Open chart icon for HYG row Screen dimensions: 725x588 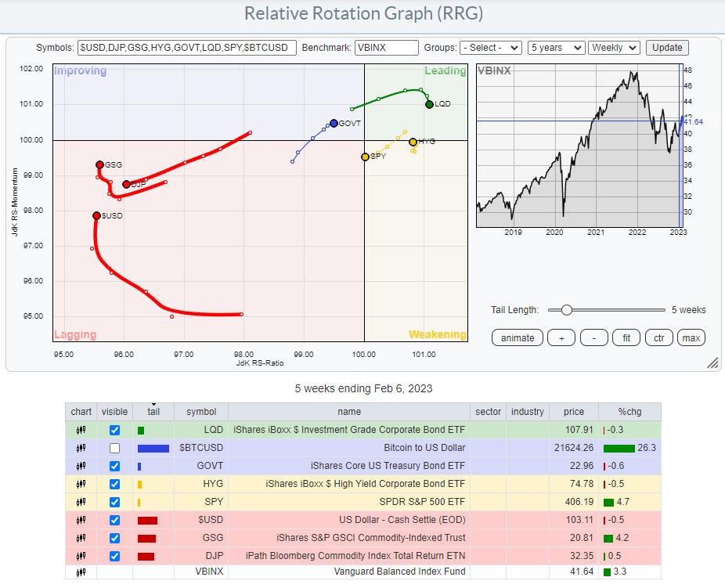coord(81,484)
